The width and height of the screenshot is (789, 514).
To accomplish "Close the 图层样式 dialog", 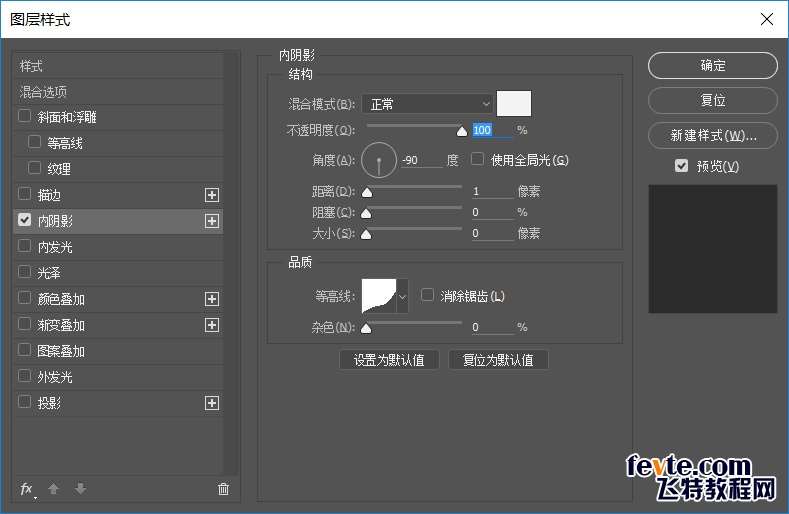I will [767, 19].
